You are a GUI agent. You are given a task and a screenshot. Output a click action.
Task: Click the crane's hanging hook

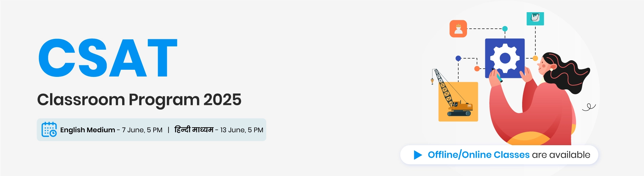pos(432,81)
